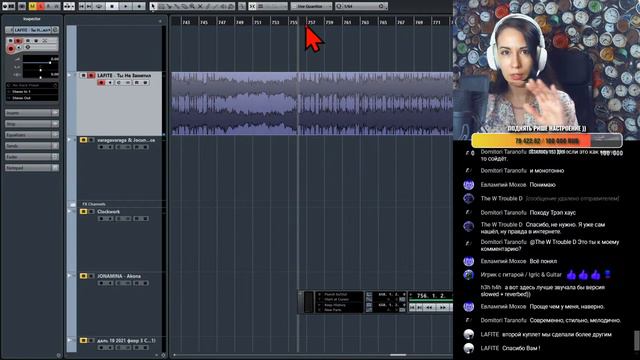The image size is (640, 360).
Task: Click Игрик с гитарой chat username
Action: [x=521, y=275]
